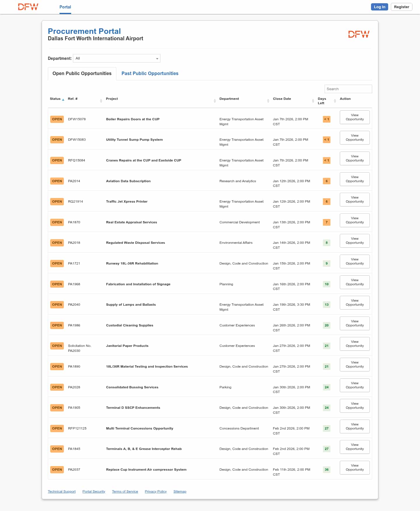Sort by Project column using its arrows
The image size is (420, 511).
[x=215, y=101]
